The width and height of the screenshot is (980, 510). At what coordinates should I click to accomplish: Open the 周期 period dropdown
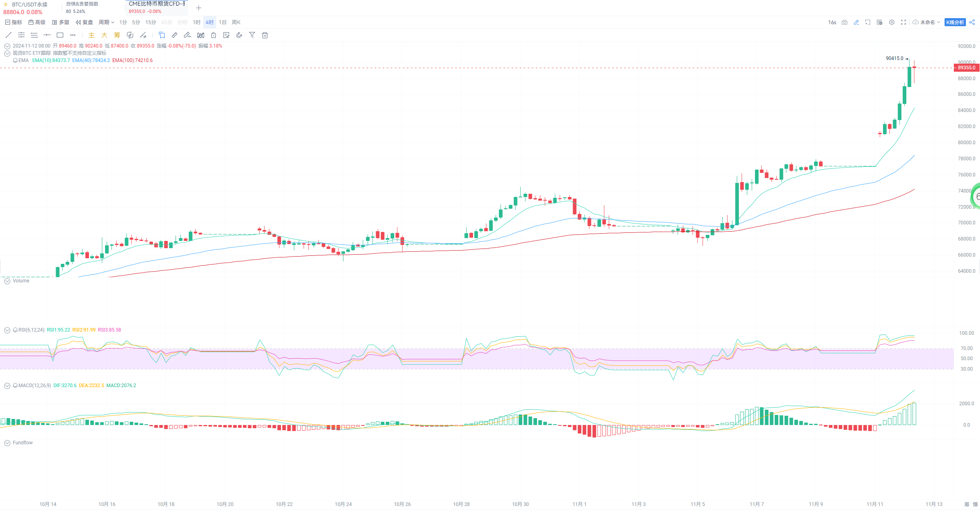(107, 22)
